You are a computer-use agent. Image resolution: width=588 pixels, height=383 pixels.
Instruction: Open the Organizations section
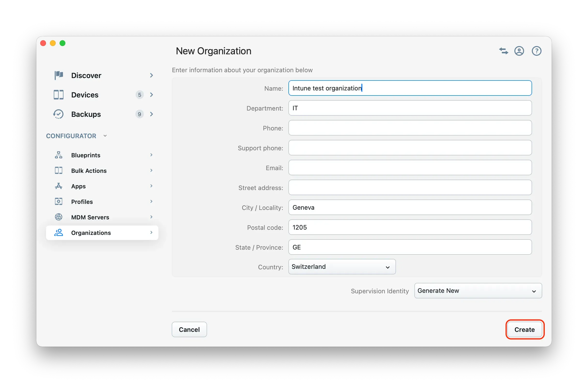point(91,233)
